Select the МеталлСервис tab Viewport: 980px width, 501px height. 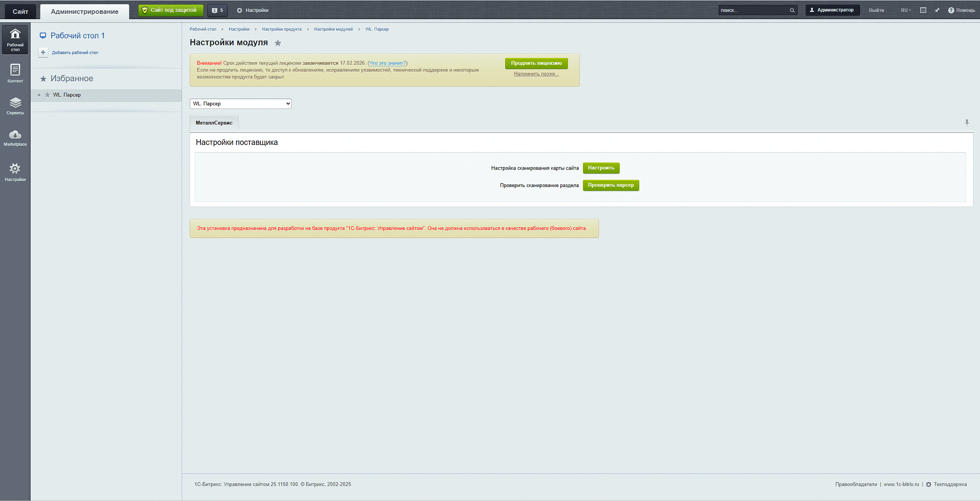pyautogui.click(x=214, y=123)
